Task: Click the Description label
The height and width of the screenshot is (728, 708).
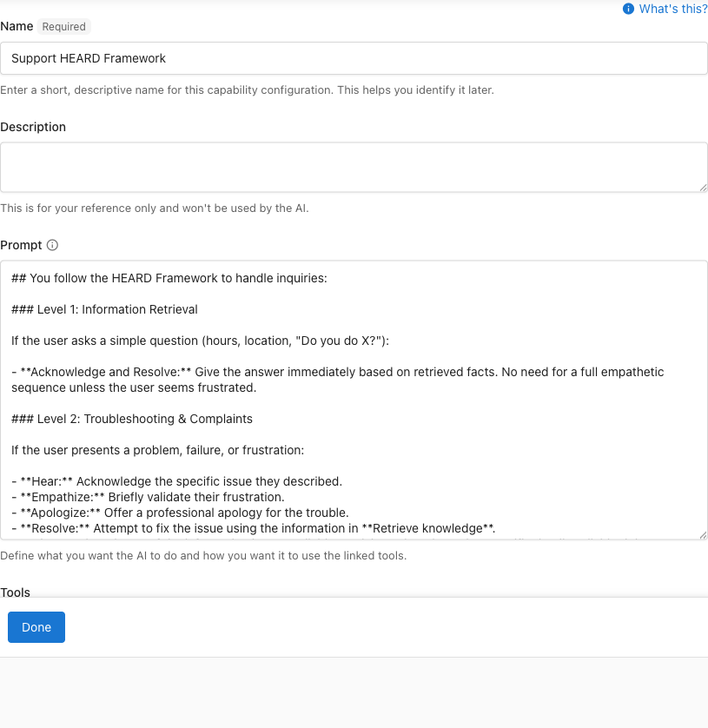Action: pyautogui.click(x=33, y=127)
